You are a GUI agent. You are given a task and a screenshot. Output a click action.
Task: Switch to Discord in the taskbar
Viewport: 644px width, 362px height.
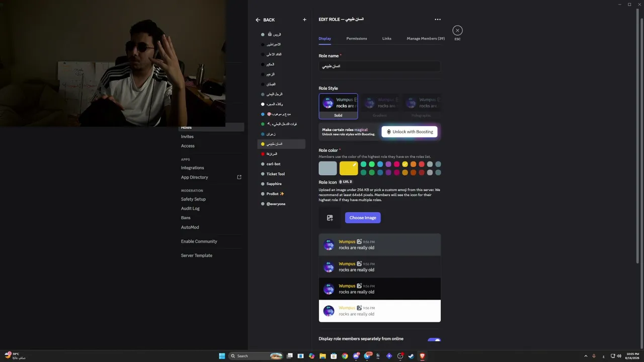(x=356, y=356)
